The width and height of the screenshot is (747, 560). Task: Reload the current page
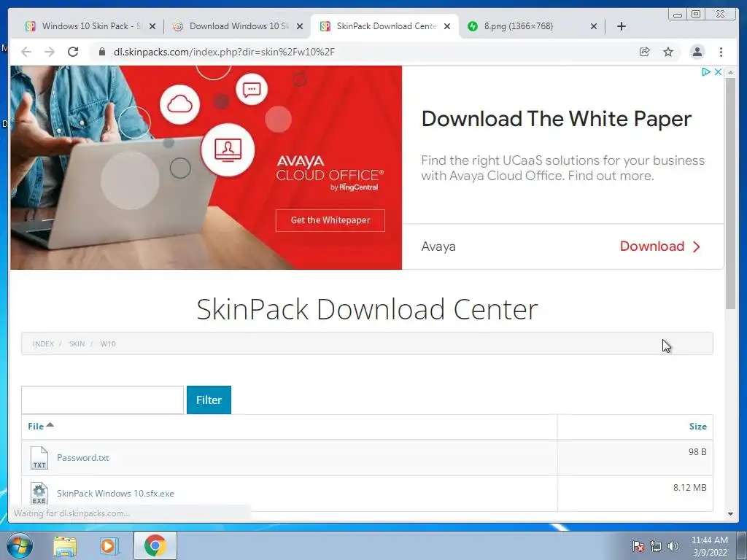coord(73,52)
